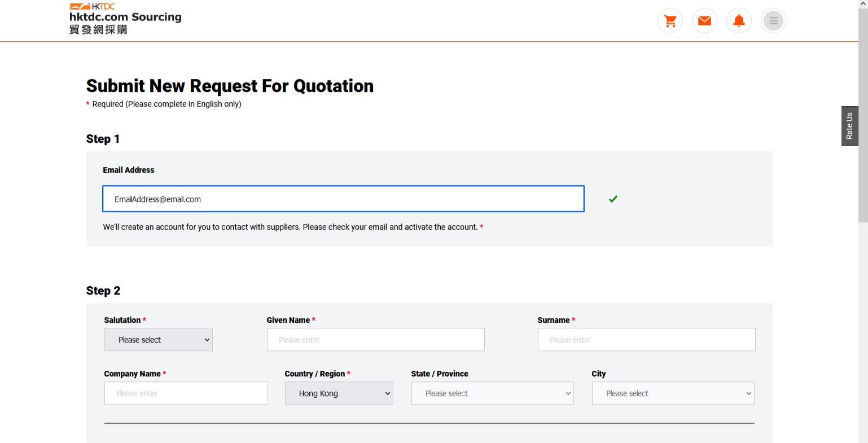868x443 pixels.
Task: Expand the State / Province dropdown
Action: [493, 393]
